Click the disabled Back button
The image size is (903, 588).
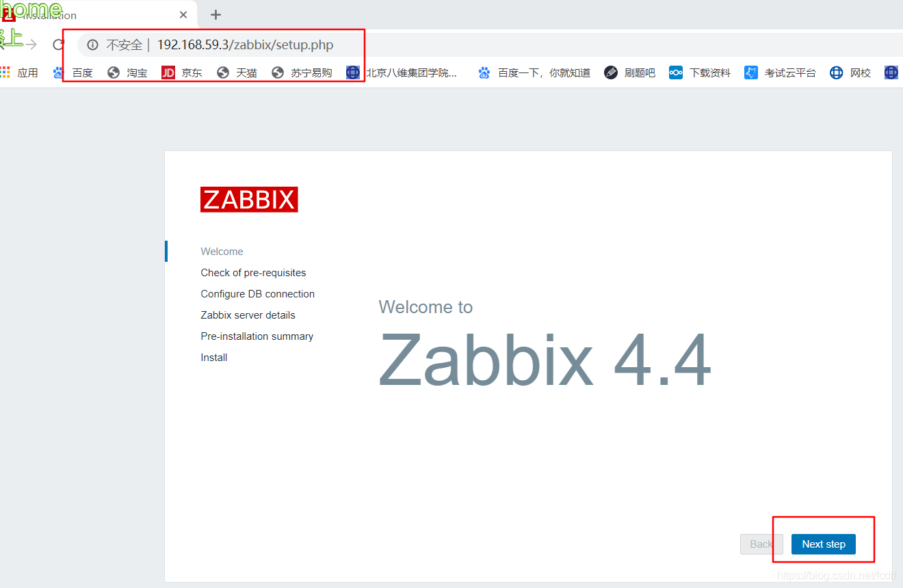pyautogui.click(x=761, y=544)
